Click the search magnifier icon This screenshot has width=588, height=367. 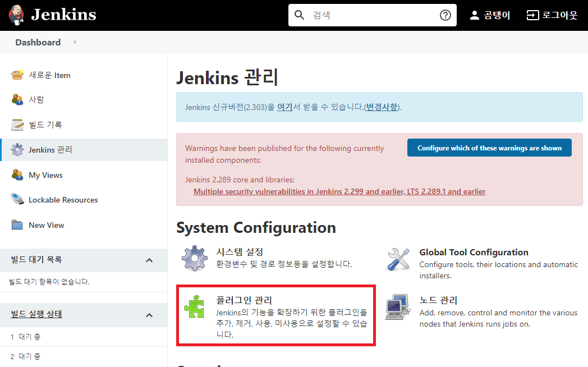click(299, 15)
